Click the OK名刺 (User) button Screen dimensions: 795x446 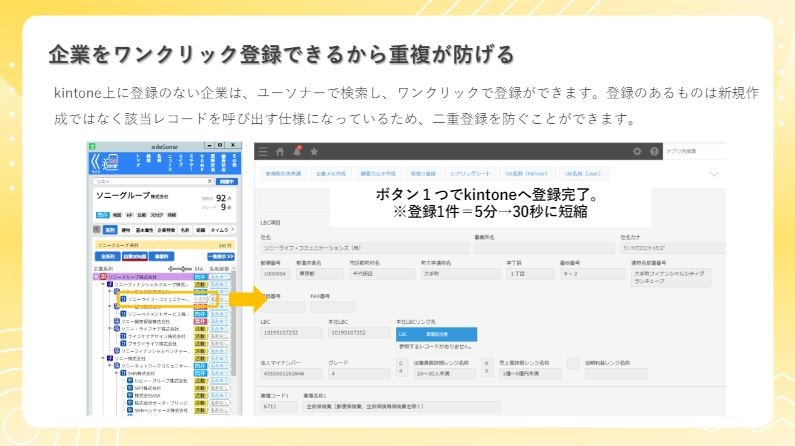pos(583,174)
